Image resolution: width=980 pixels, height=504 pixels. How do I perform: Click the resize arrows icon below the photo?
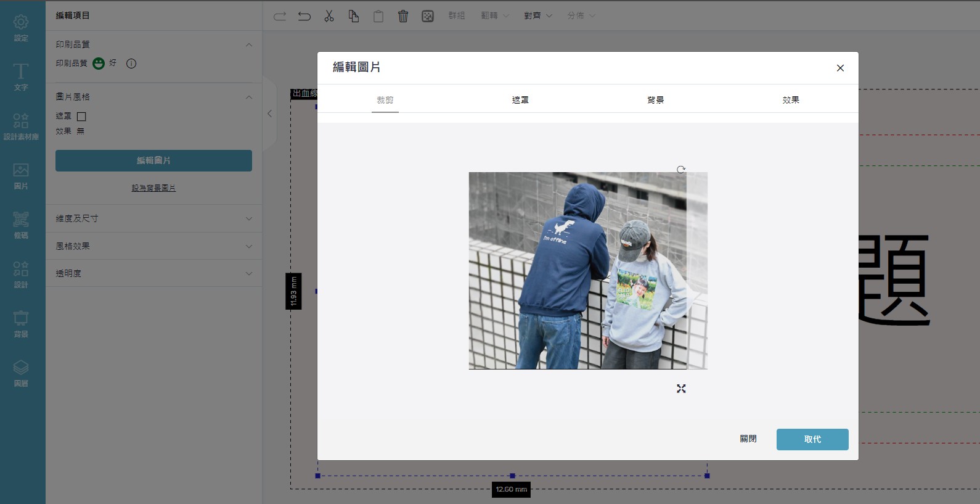(x=681, y=389)
